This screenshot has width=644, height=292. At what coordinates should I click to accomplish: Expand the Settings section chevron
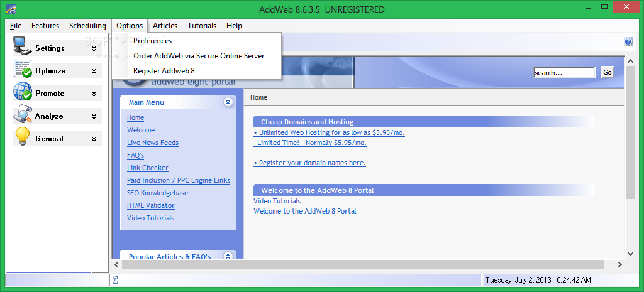click(x=94, y=48)
